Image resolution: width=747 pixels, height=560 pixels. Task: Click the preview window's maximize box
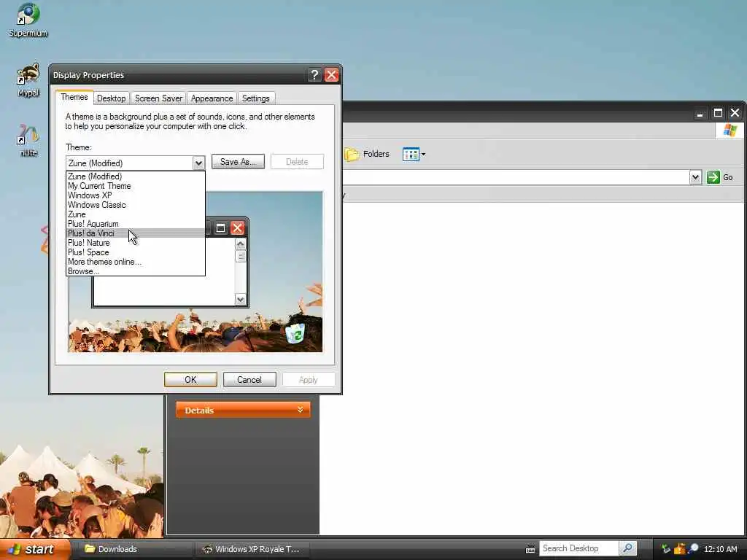tap(220, 228)
